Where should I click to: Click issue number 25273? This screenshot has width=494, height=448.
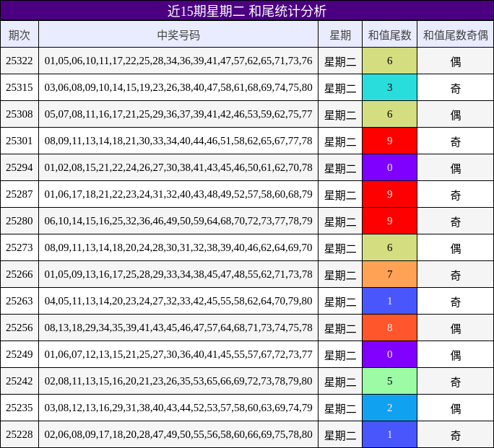(x=19, y=247)
